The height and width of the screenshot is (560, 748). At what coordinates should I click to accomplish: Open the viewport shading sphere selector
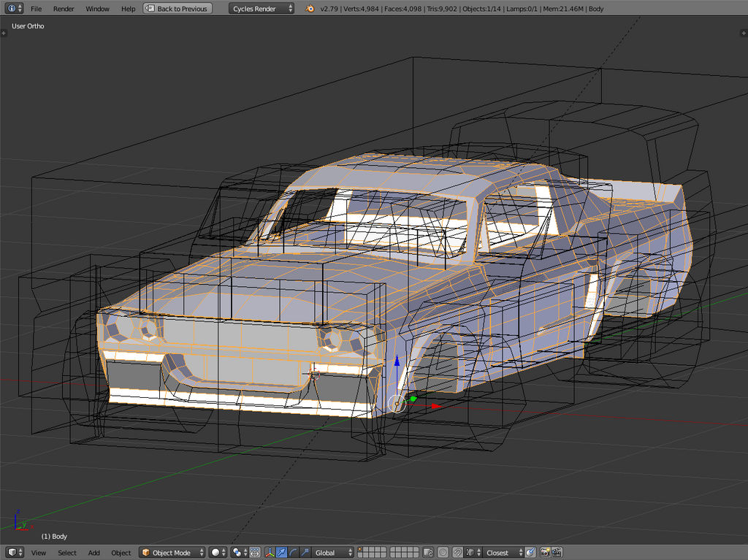click(218, 553)
